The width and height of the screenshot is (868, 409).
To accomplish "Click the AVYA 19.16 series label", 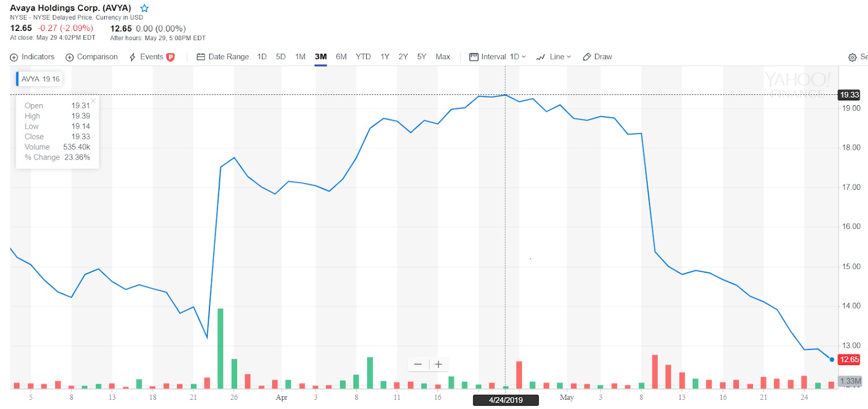I will tap(40, 79).
